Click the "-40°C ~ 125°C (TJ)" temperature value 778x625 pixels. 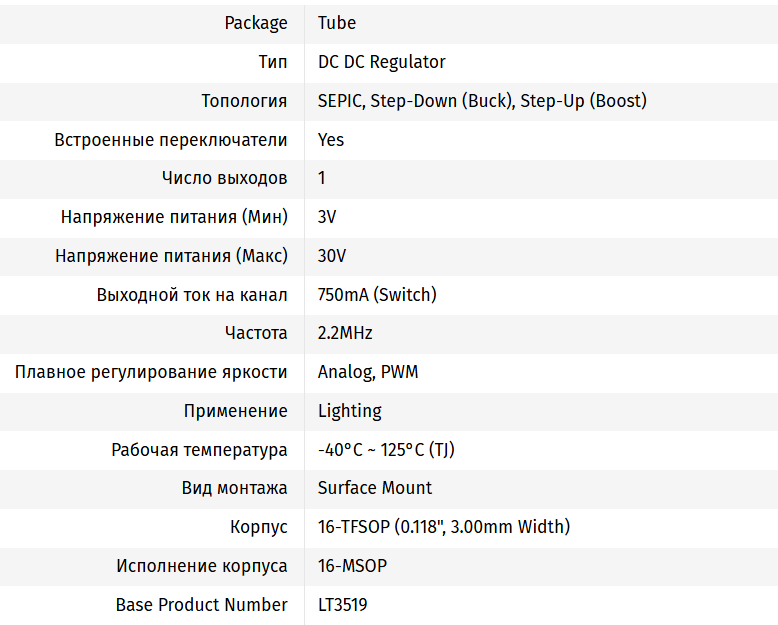click(x=386, y=450)
